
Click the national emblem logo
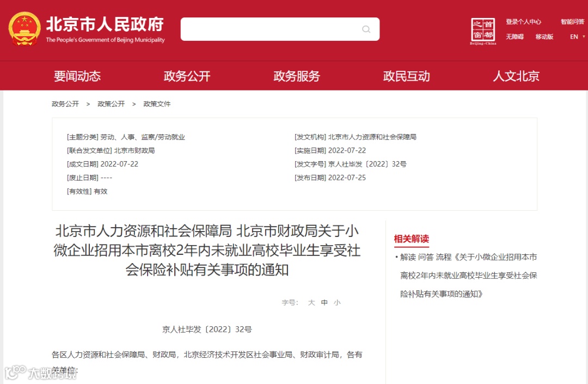tap(24, 29)
